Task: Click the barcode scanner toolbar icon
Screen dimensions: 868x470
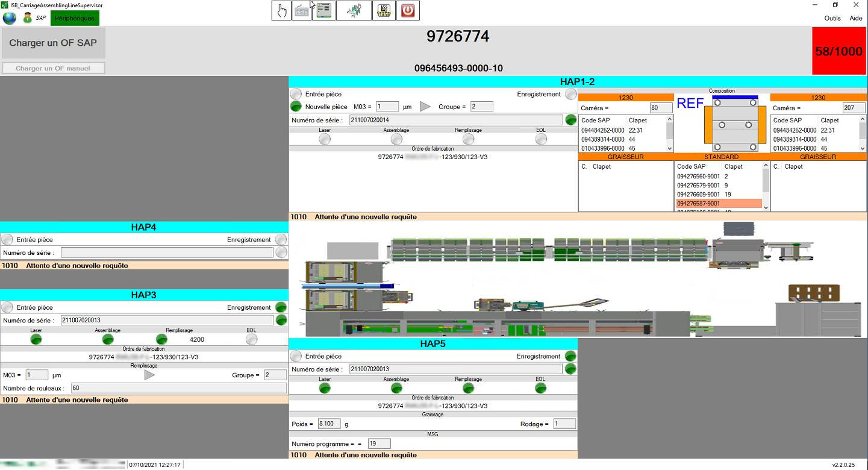Action: (x=384, y=10)
